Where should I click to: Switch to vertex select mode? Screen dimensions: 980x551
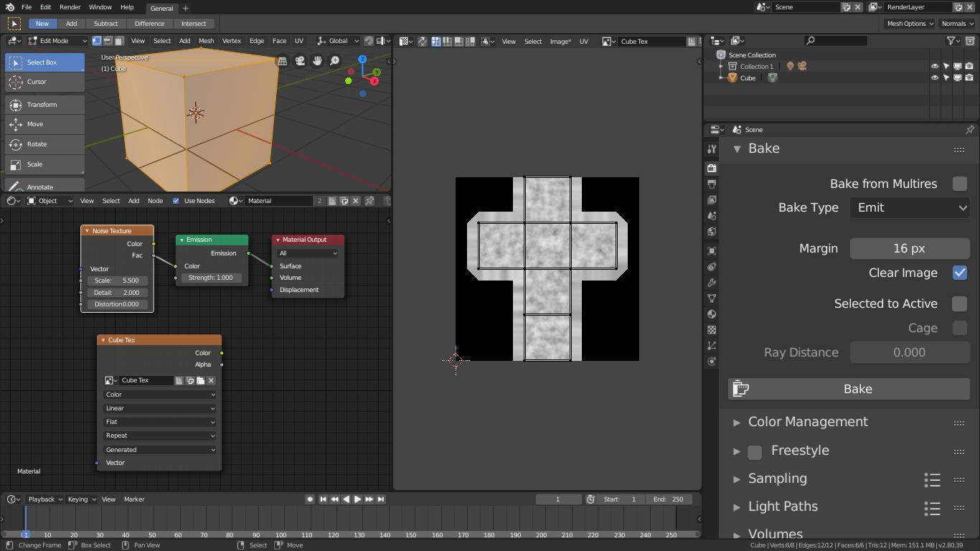97,41
